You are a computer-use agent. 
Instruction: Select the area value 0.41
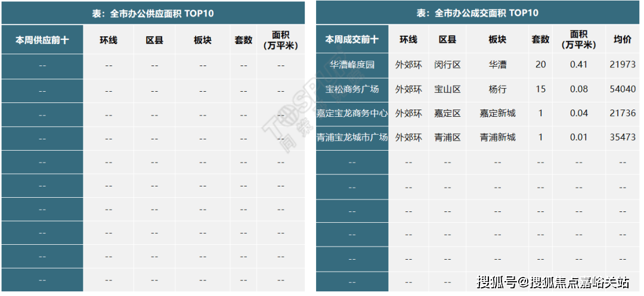pos(578,65)
